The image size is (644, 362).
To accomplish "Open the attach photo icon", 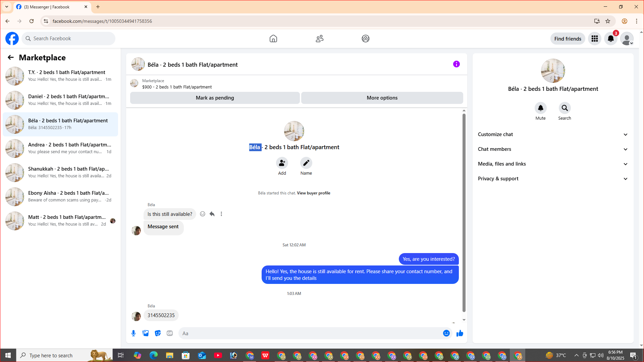I will pyautogui.click(x=146, y=333).
